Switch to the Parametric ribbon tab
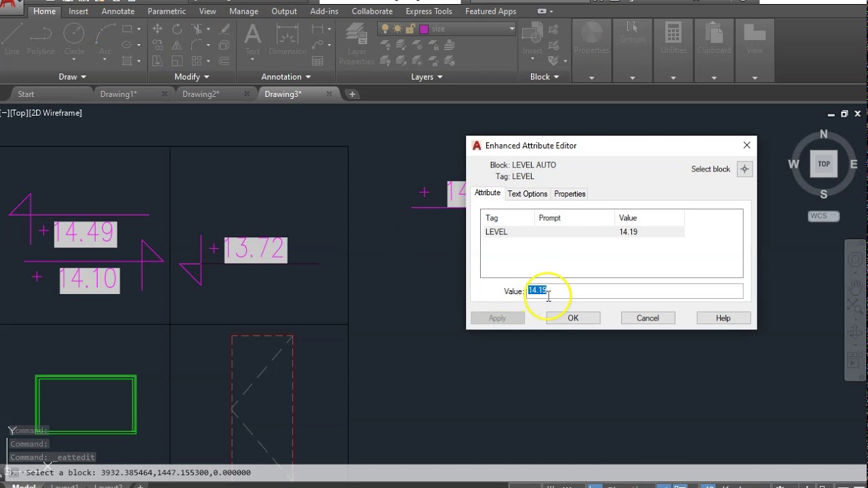This screenshot has width=868, height=488. tap(167, 12)
